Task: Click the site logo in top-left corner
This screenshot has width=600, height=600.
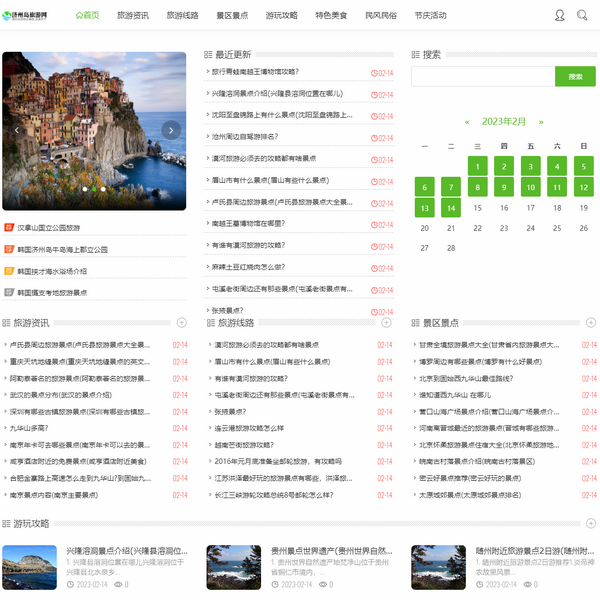Action: pos(31,16)
